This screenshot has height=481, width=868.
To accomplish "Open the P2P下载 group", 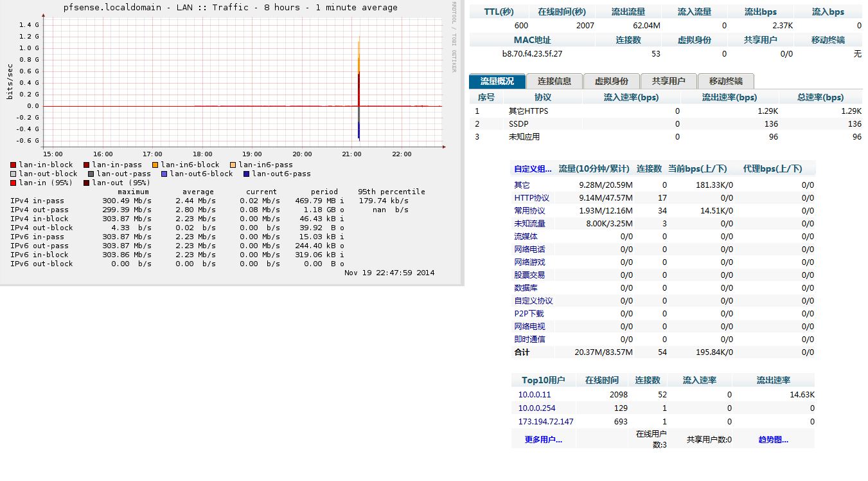I will click(x=529, y=314).
